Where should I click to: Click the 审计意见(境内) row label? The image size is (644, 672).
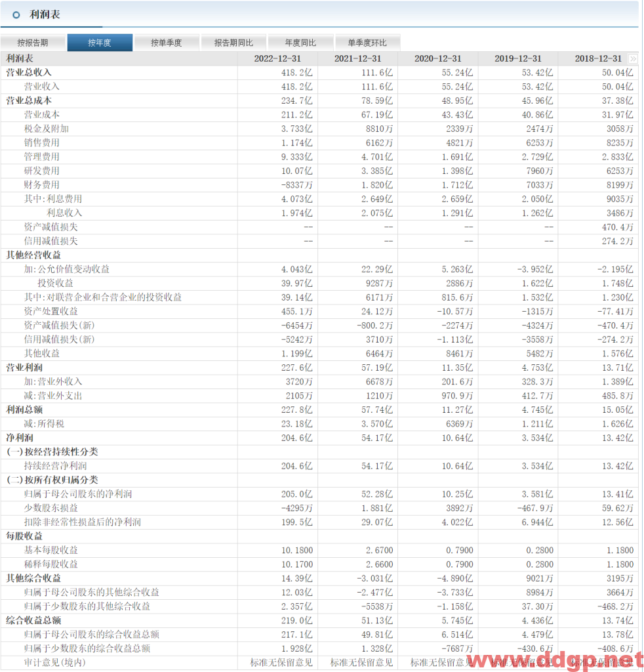(55, 663)
